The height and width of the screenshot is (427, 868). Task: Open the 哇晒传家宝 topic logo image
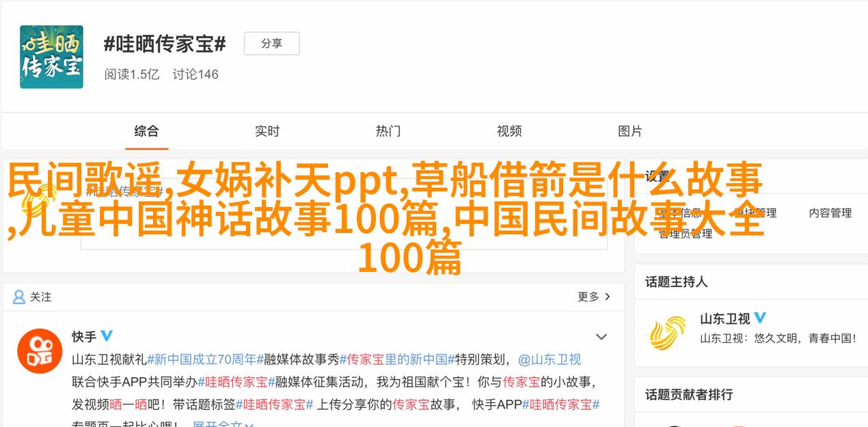point(51,57)
